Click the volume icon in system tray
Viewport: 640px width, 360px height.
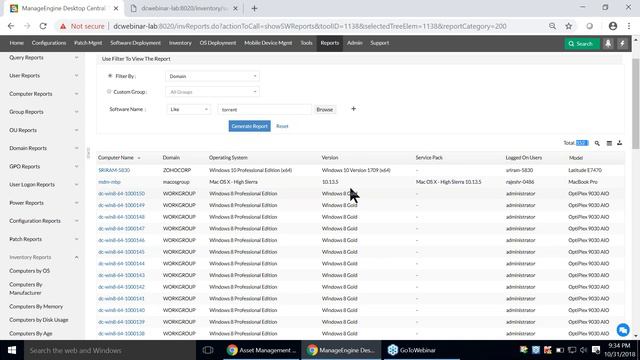[x=583, y=350]
